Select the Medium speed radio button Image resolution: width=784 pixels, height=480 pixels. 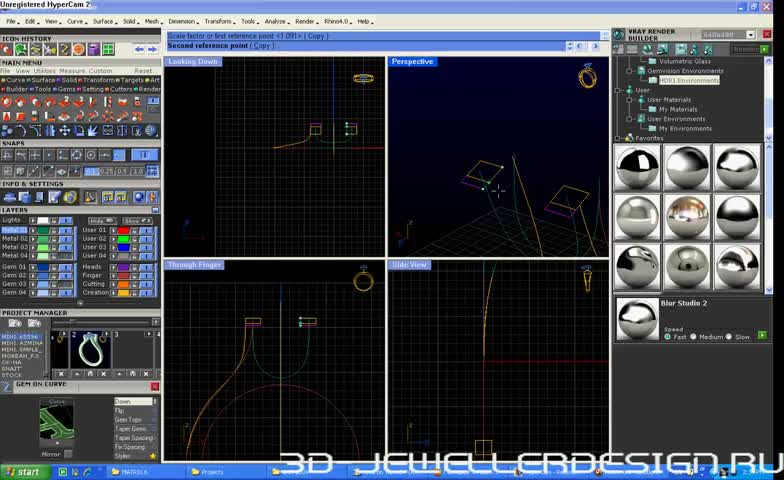pyautogui.click(x=693, y=337)
